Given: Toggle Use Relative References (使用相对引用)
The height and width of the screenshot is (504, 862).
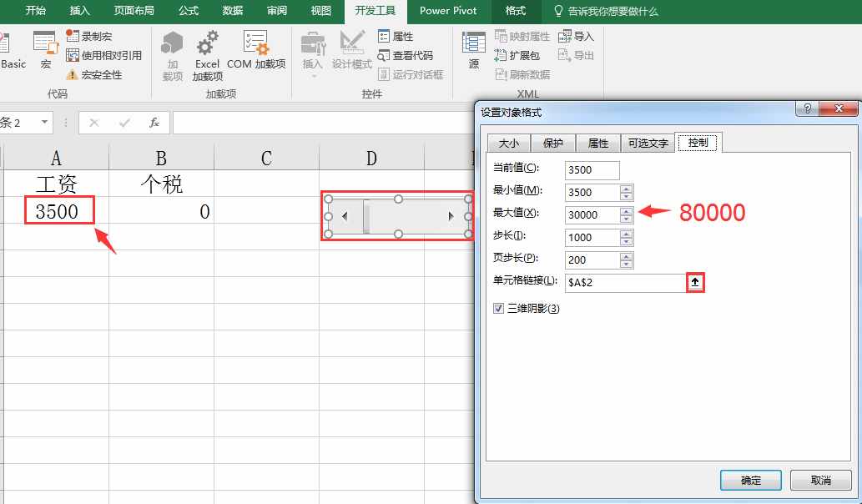Looking at the screenshot, I should pyautogui.click(x=104, y=56).
